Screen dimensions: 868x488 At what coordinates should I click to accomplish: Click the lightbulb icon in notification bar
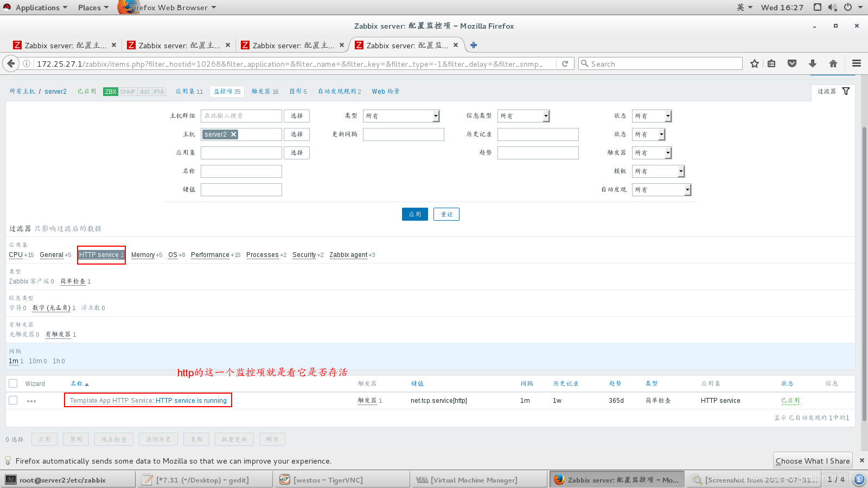[x=8, y=460]
